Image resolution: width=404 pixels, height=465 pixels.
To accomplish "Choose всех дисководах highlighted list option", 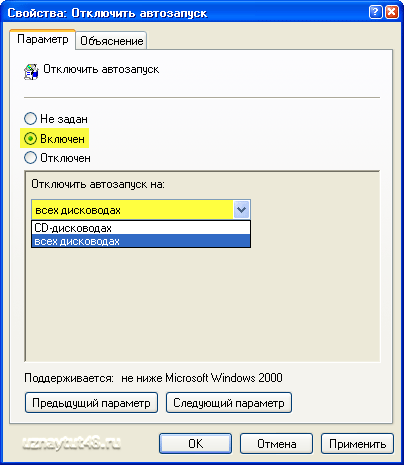I will pyautogui.click(x=141, y=241).
